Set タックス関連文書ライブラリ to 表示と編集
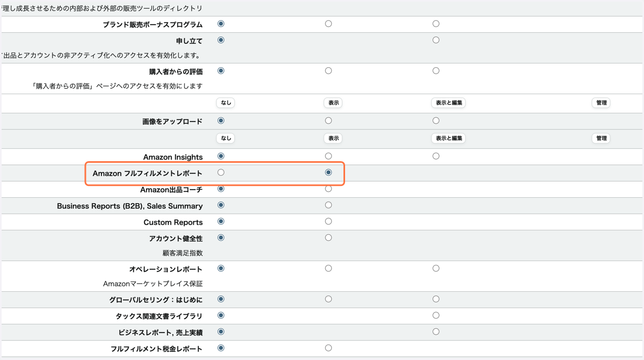Viewport: 644px width, 360px height. click(x=436, y=315)
